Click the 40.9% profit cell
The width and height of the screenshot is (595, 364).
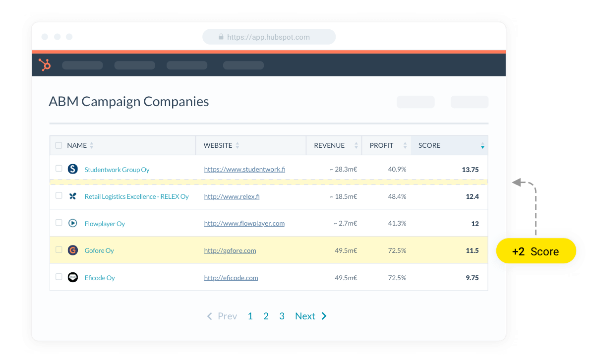tap(397, 169)
